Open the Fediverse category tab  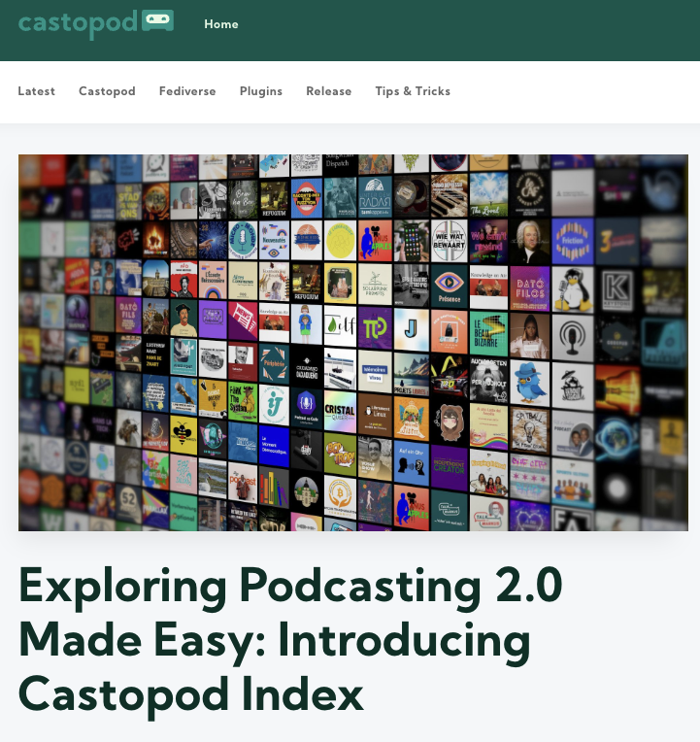pyautogui.click(x=187, y=91)
